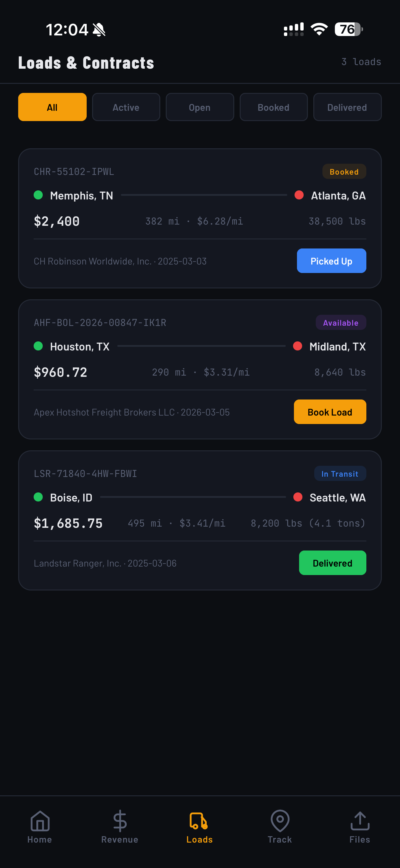
Task: Tap the muted notification bell icon
Action: point(99,30)
